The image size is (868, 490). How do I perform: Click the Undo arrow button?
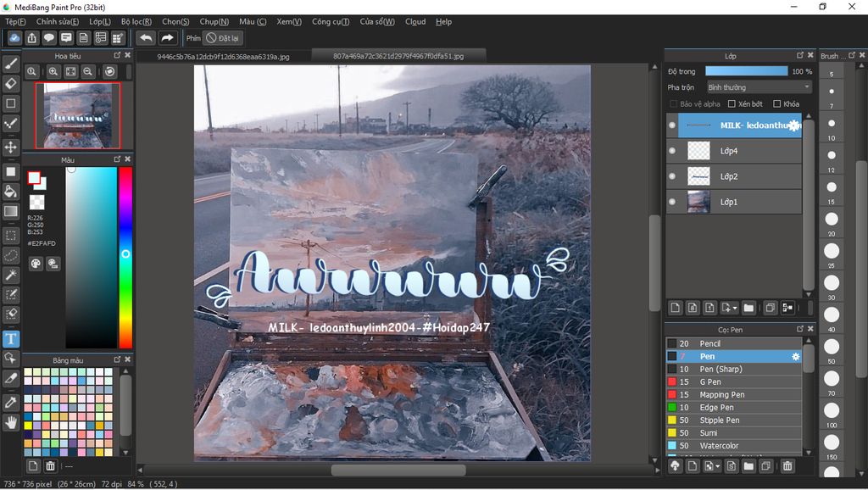[146, 38]
